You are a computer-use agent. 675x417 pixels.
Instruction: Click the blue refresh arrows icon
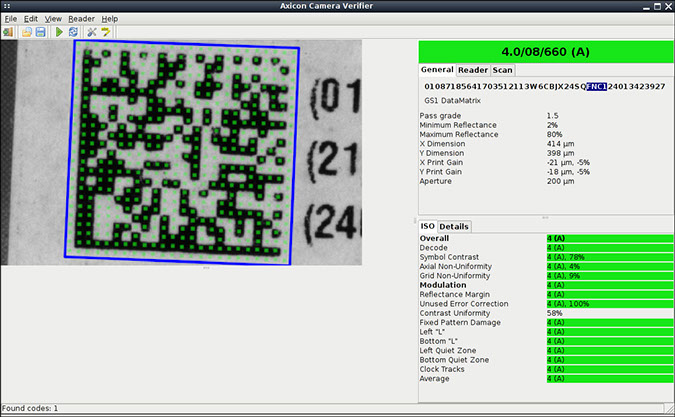click(x=73, y=32)
